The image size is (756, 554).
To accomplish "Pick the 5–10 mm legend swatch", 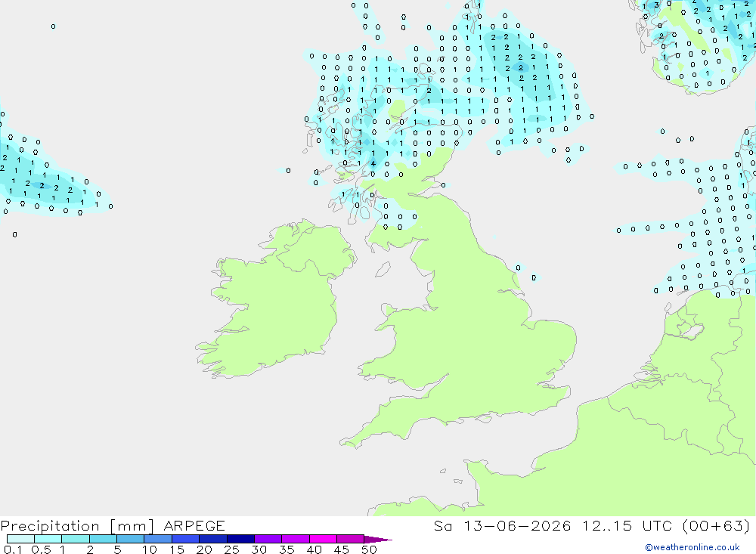I will point(131,539).
